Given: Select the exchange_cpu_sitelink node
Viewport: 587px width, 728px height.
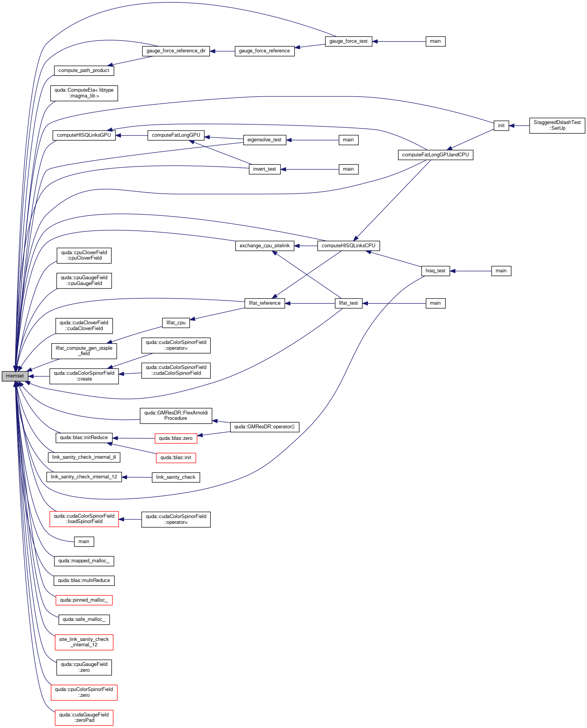Looking at the screenshot, I should point(264,246).
